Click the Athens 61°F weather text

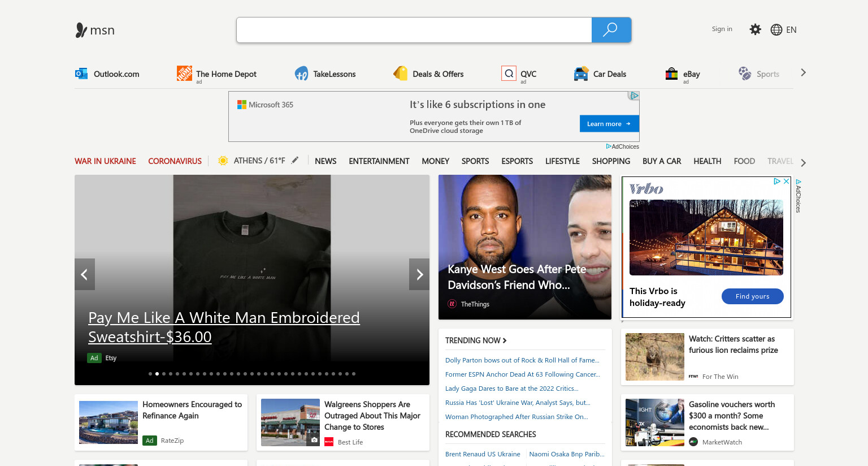click(259, 161)
